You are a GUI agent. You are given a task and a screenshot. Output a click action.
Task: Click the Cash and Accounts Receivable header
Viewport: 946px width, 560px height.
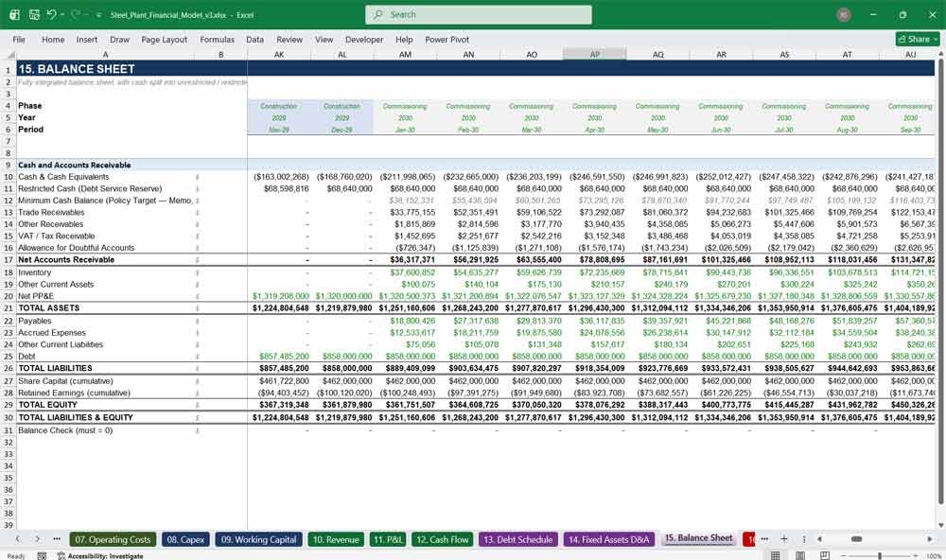[x=74, y=165]
